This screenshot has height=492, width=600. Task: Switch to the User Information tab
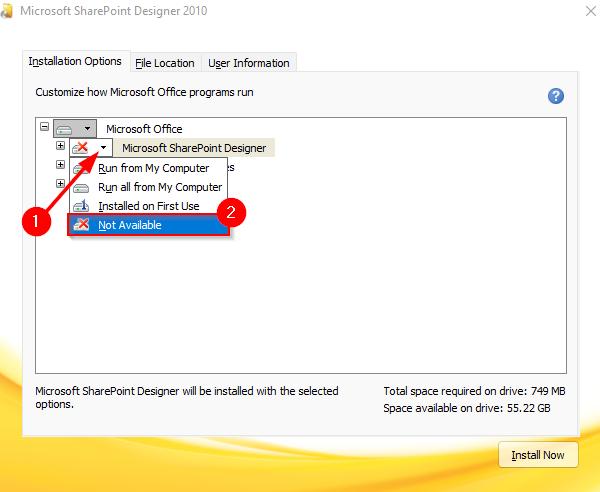pos(249,63)
